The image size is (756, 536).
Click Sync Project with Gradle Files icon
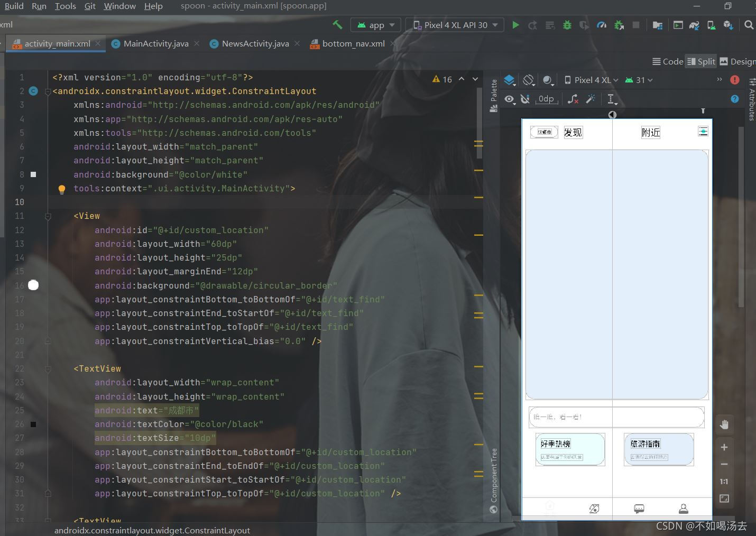695,25
